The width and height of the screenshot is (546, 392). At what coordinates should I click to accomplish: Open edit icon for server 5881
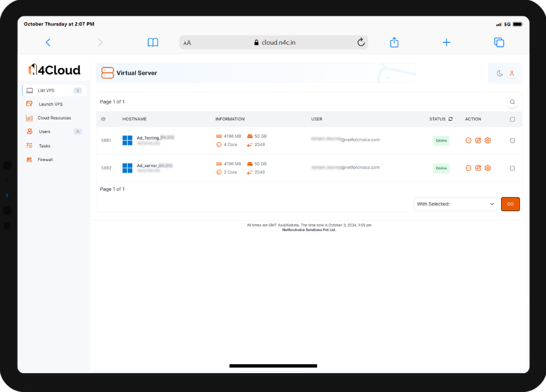[x=478, y=140]
